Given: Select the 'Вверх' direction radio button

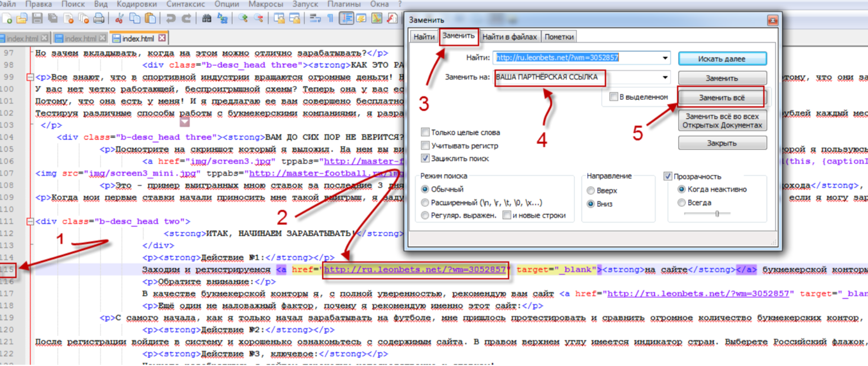Looking at the screenshot, I should (591, 191).
